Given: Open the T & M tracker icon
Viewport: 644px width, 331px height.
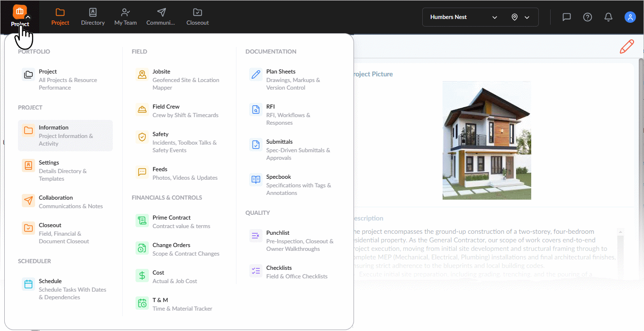Looking at the screenshot, I should click(142, 303).
